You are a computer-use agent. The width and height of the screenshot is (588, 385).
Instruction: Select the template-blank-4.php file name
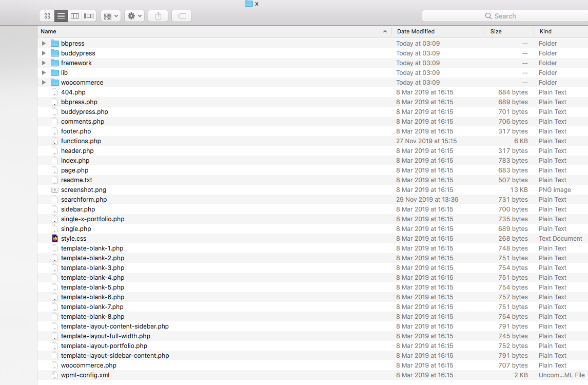click(93, 278)
